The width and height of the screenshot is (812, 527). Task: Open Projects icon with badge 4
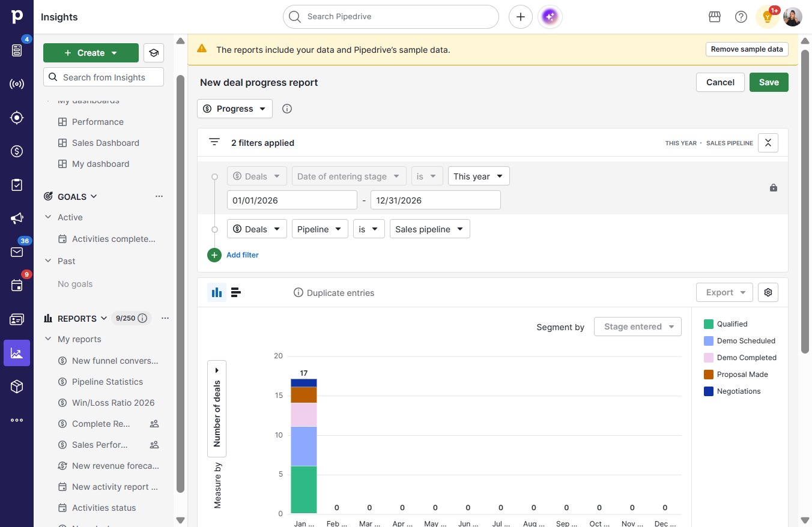tap(17, 50)
